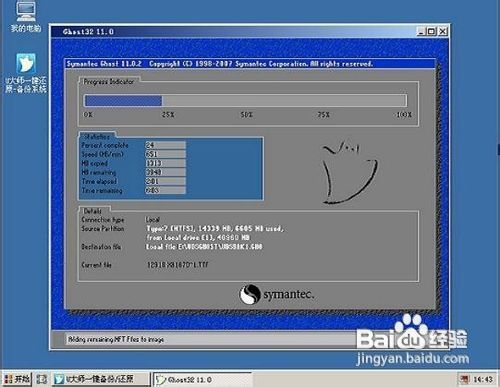Open the U大师 one-key restore desktop icon

point(26,72)
